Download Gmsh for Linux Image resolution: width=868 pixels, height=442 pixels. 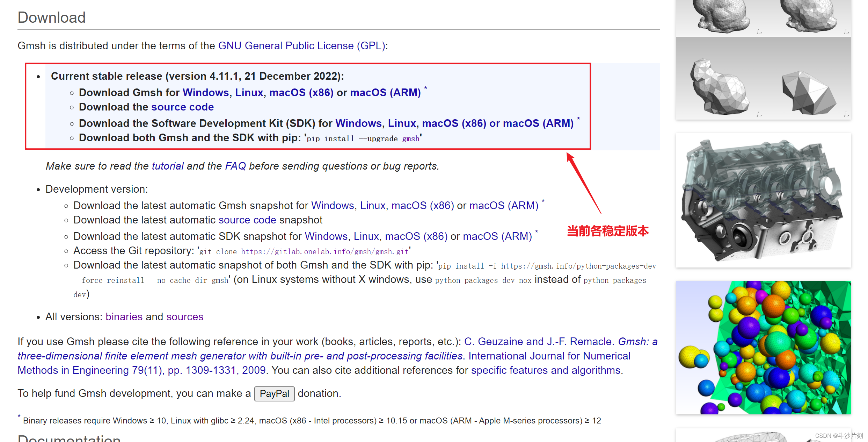[249, 92]
